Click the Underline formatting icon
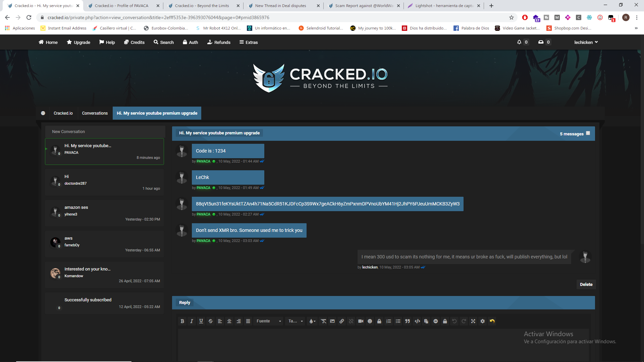The image size is (644, 362). pos(201,321)
